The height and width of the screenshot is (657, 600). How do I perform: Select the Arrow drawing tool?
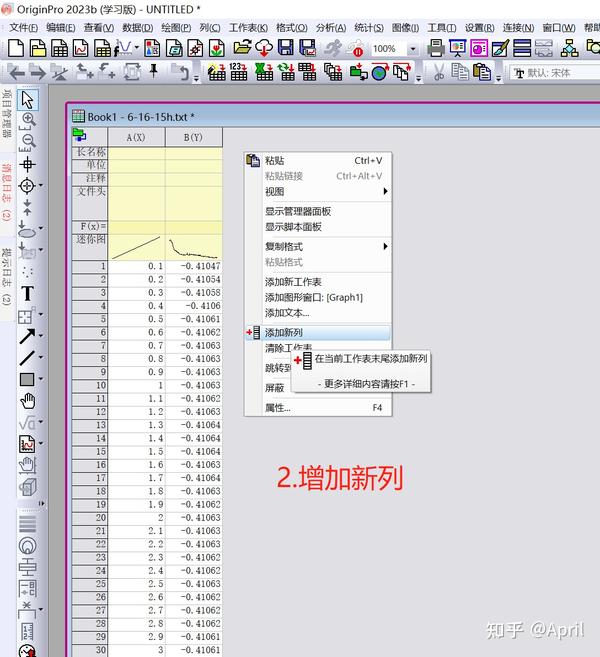pyautogui.click(x=27, y=336)
